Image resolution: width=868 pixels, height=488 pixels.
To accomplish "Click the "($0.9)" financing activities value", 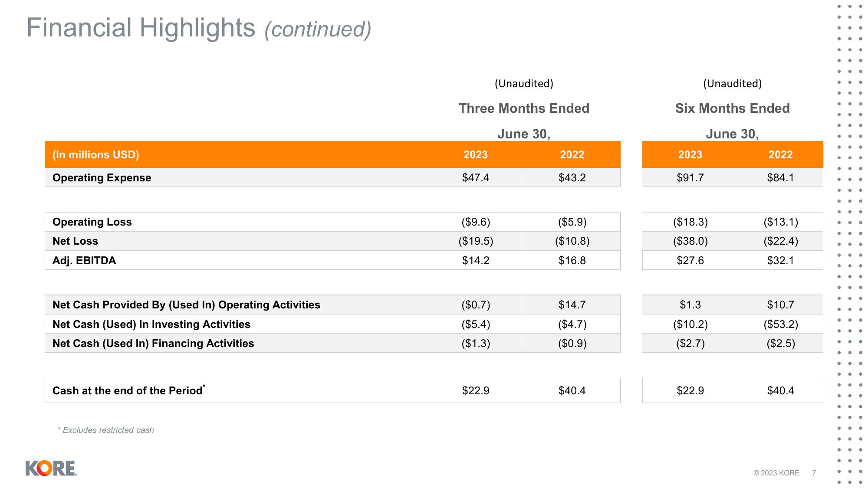I will 572,344.
